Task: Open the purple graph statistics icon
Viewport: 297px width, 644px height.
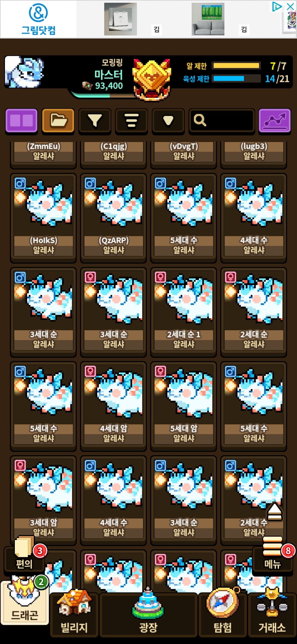Action: 274,121
